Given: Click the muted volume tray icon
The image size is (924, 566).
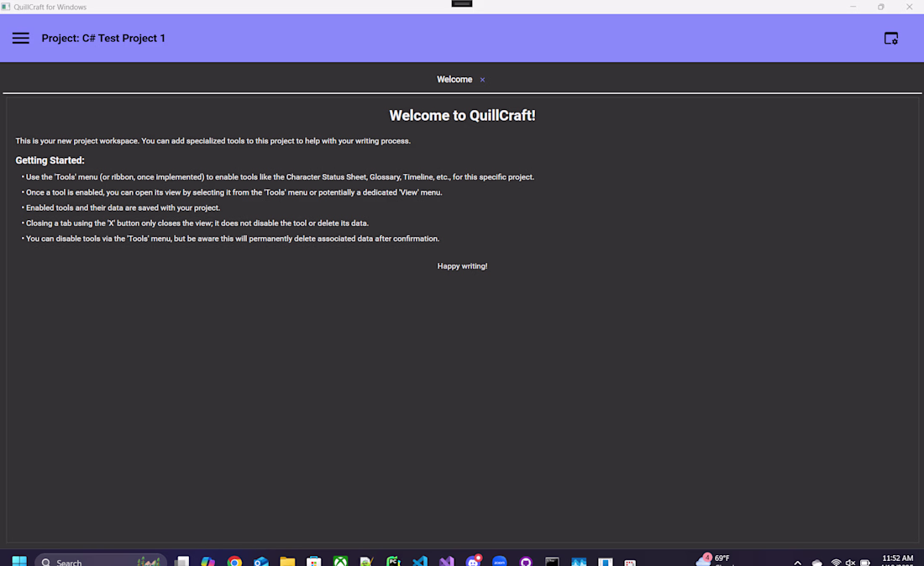Looking at the screenshot, I should tap(850, 563).
